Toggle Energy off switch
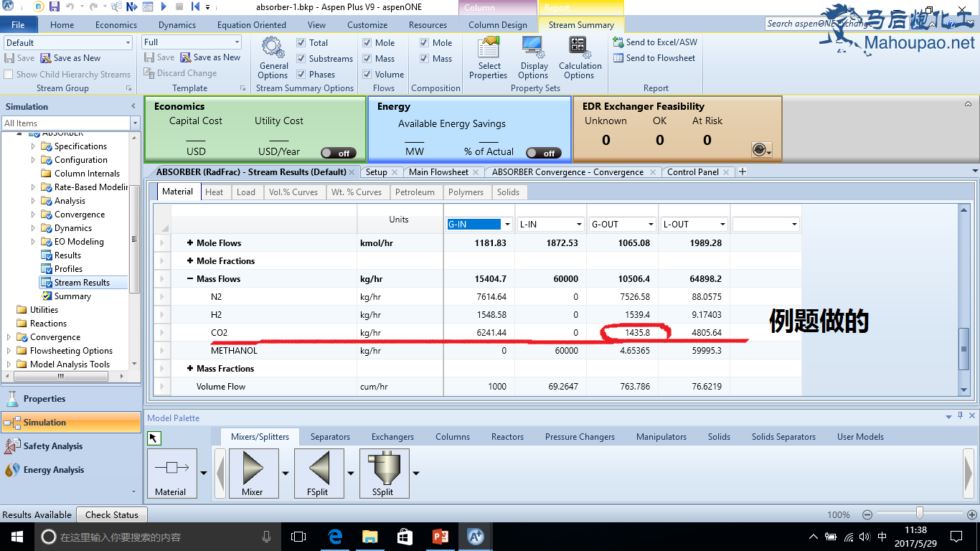This screenshot has width=980, height=551. click(543, 153)
